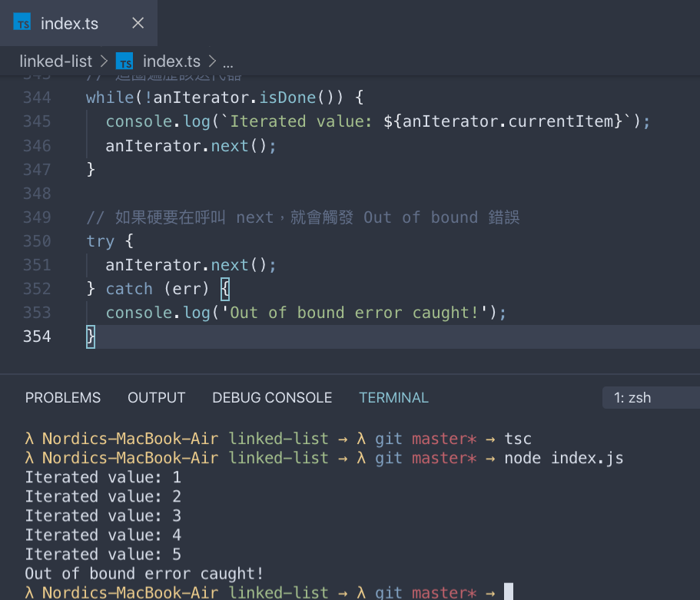Click line number 352 in the gutter
700x600 pixels.
[x=37, y=289]
